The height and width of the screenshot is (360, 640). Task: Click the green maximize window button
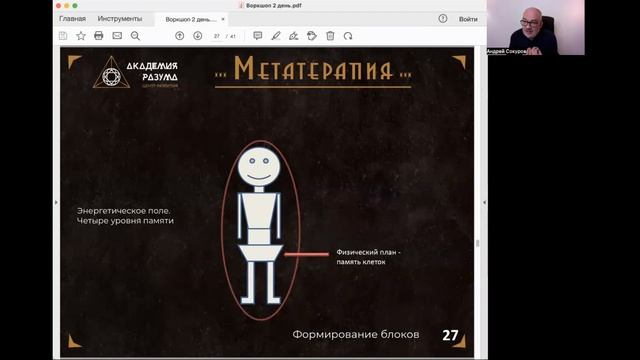75,6
